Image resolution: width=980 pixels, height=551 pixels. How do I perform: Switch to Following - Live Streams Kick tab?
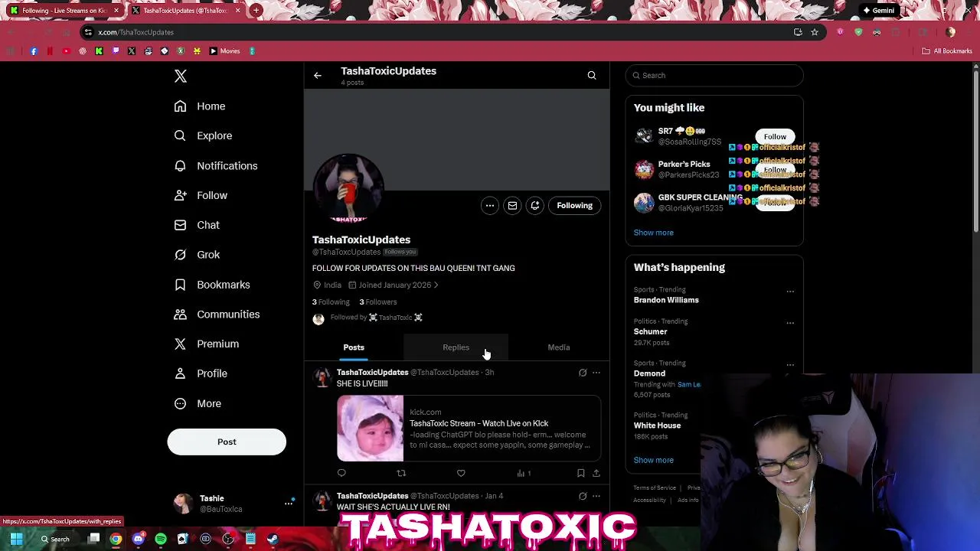pyautogui.click(x=63, y=11)
